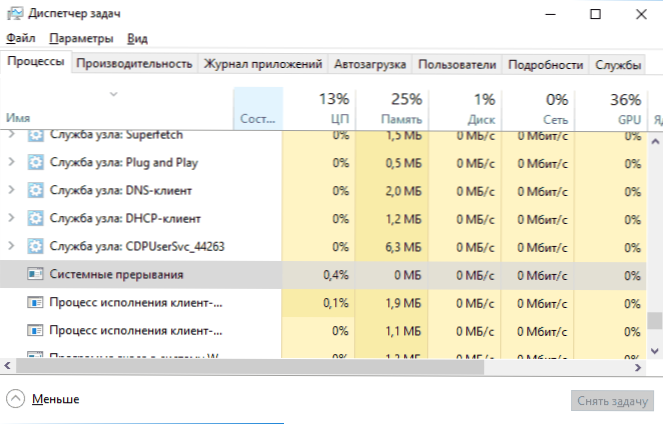663x424 pixels.
Task: Click the vertical scrollbar thumb
Action: click(x=655, y=320)
